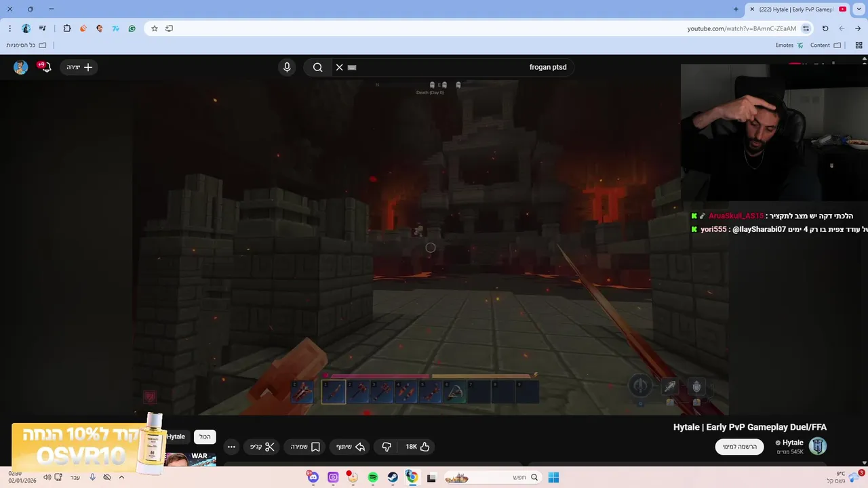Go forward in browser history
This screenshot has width=868, height=488.
(x=858, y=28)
